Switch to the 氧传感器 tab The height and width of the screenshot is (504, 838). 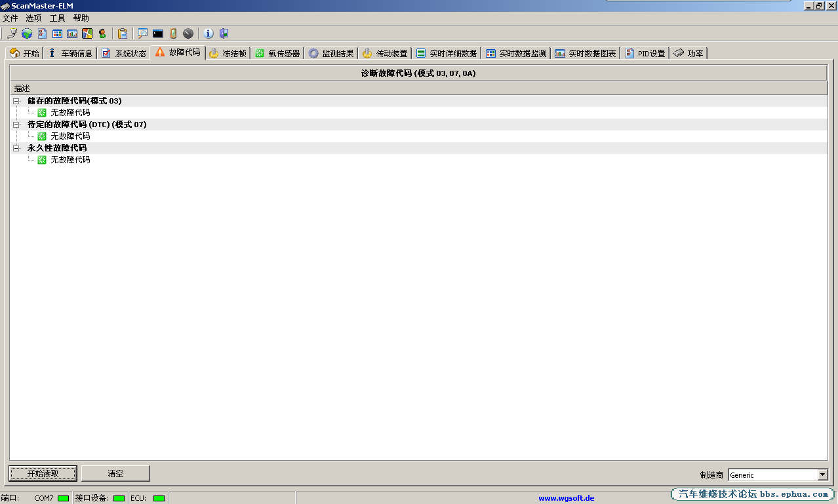277,53
